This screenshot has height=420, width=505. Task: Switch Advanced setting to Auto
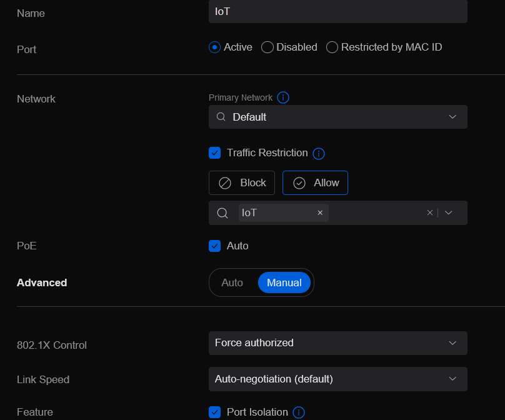pyautogui.click(x=232, y=282)
